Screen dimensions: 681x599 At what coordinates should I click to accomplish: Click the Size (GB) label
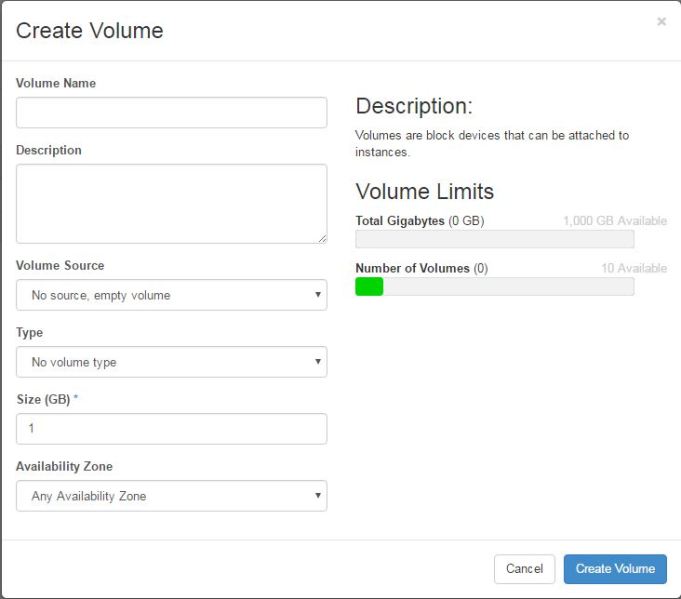[43, 399]
